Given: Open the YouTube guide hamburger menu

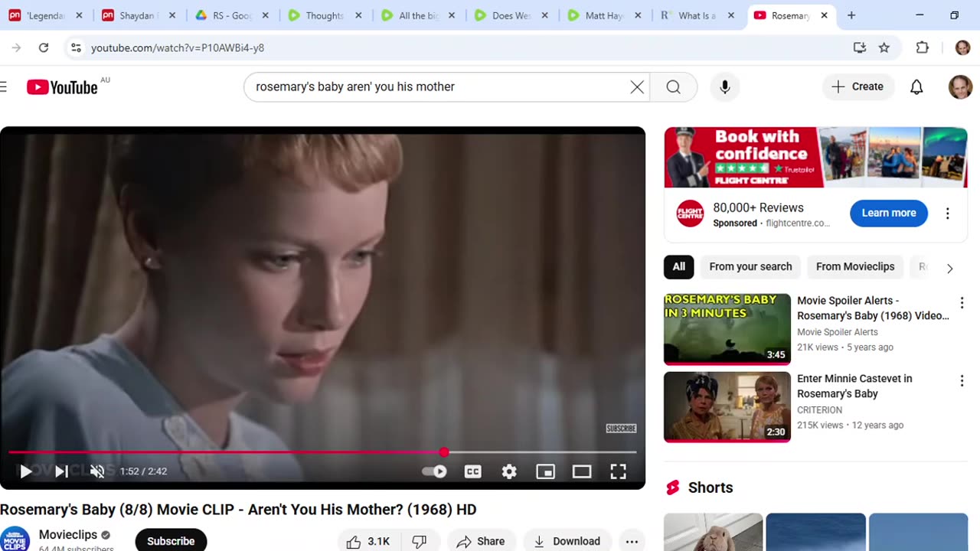Looking at the screenshot, I should point(4,86).
